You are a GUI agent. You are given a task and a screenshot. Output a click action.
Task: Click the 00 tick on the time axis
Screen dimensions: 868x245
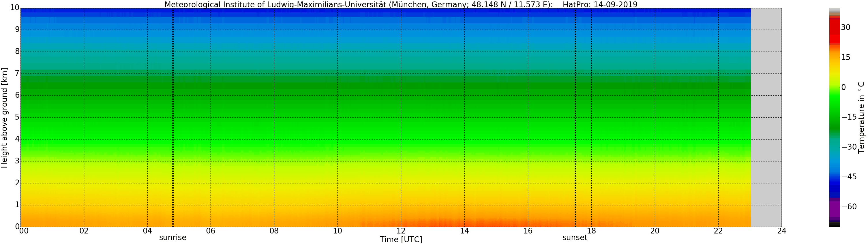coord(24,231)
